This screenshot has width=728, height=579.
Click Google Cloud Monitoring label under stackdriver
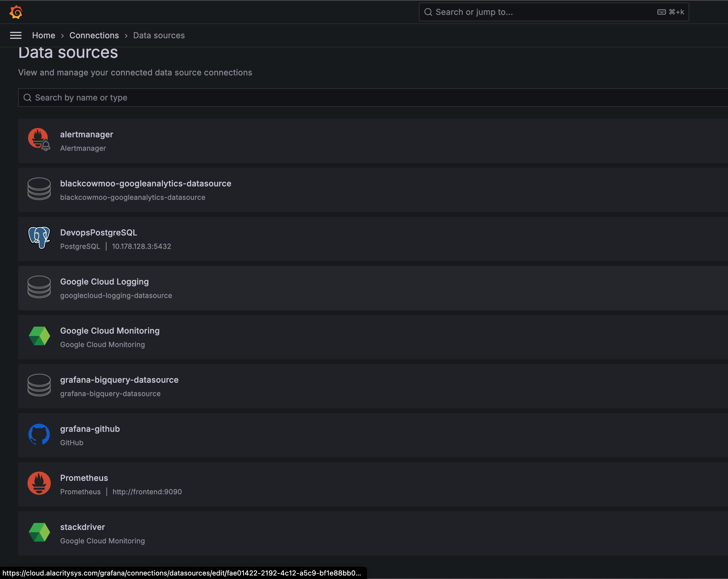pyautogui.click(x=102, y=541)
